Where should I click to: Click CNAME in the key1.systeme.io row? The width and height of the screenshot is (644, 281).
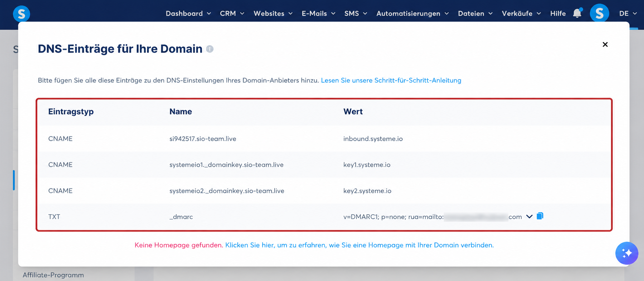60,165
